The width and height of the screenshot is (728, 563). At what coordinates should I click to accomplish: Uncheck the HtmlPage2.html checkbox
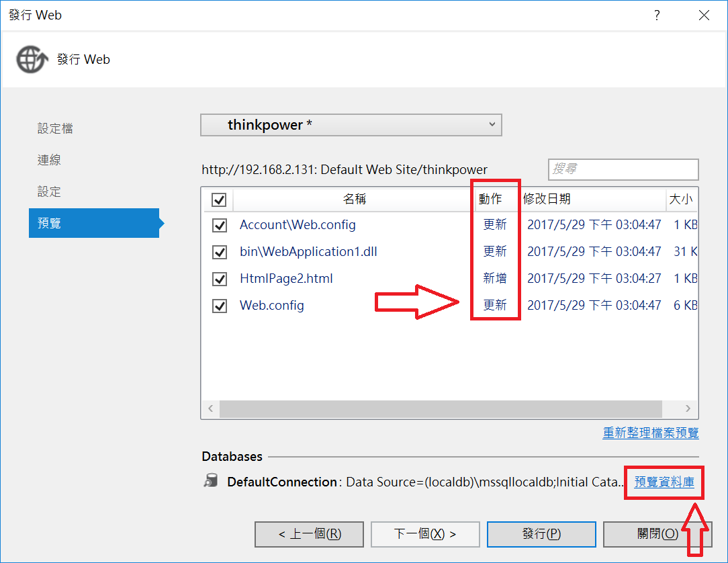(219, 279)
